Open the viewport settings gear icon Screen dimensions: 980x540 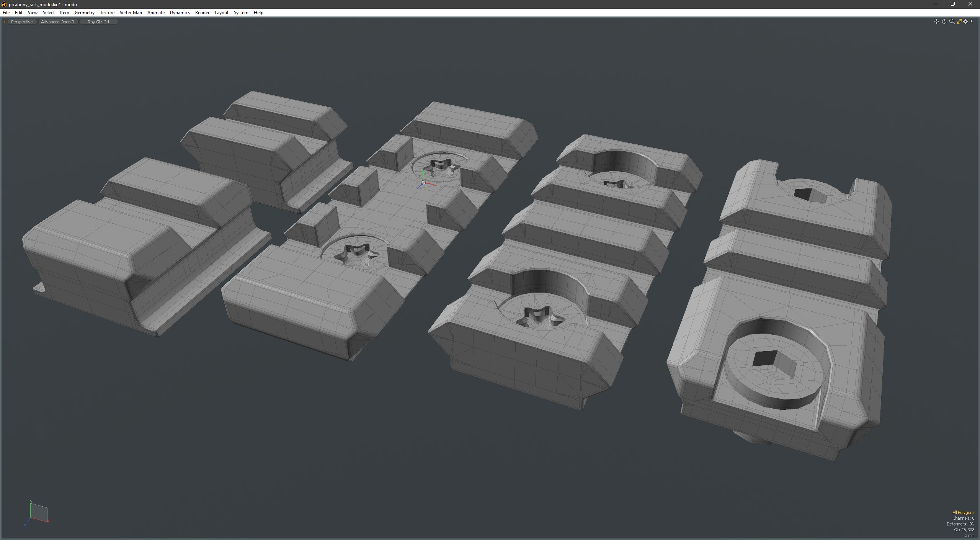click(965, 21)
